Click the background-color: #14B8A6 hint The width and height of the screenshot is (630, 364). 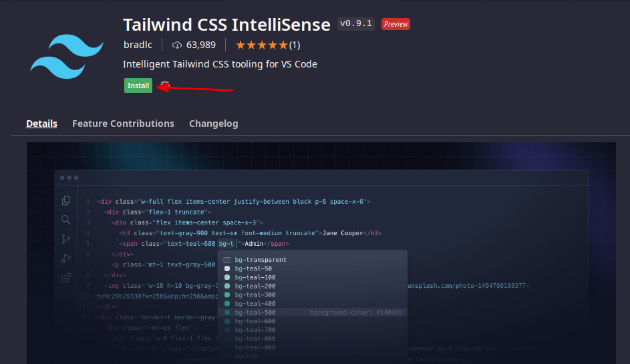(x=356, y=312)
